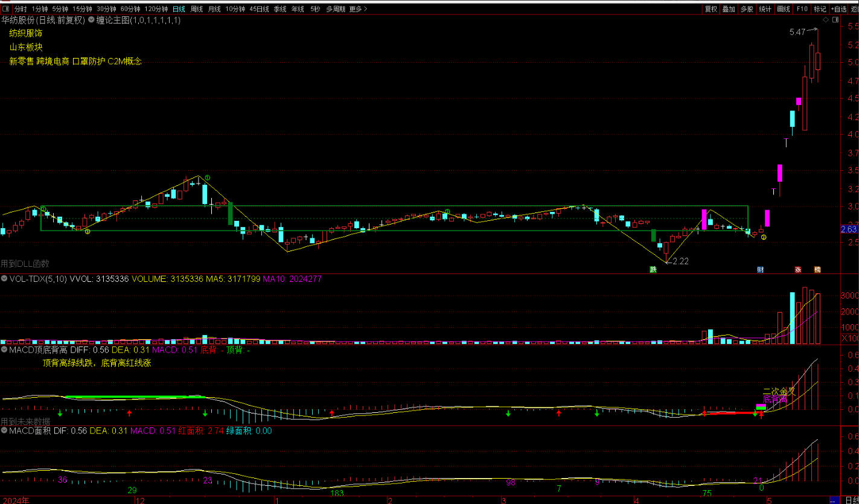Click the diamond icon at chart top-right

coord(826,20)
